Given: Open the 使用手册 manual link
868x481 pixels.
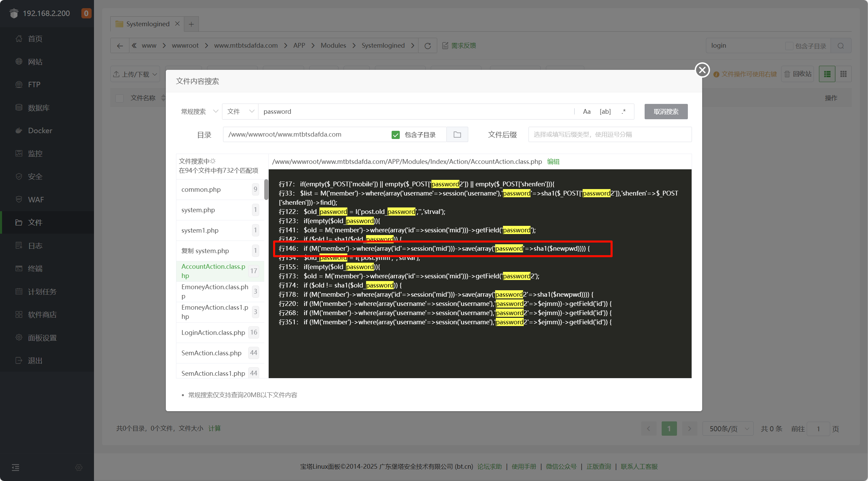Looking at the screenshot, I should coord(524,467).
